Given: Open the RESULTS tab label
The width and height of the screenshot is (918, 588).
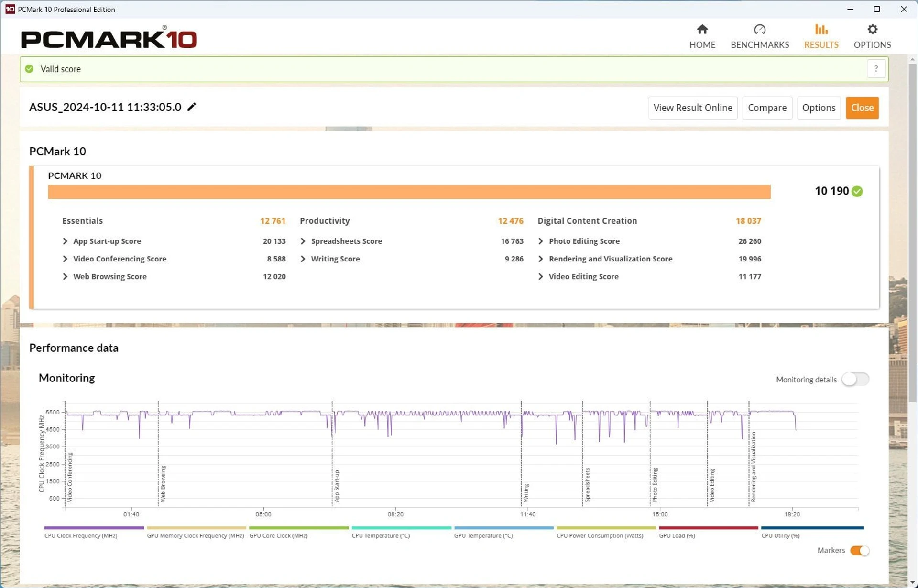Looking at the screenshot, I should click(821, 45).
